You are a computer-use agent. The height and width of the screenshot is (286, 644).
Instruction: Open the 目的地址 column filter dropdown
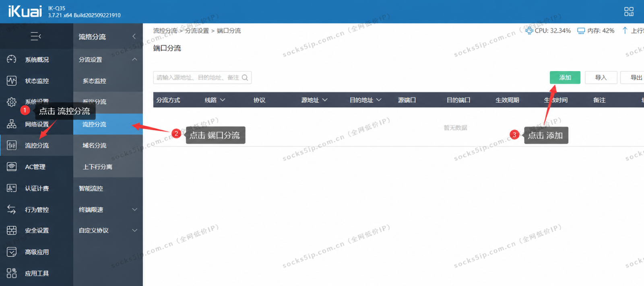point(379,100)
